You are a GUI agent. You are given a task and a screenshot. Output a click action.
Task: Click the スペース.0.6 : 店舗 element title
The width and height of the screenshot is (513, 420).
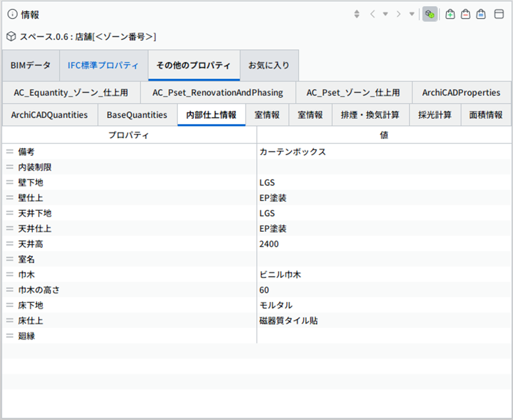87,36
